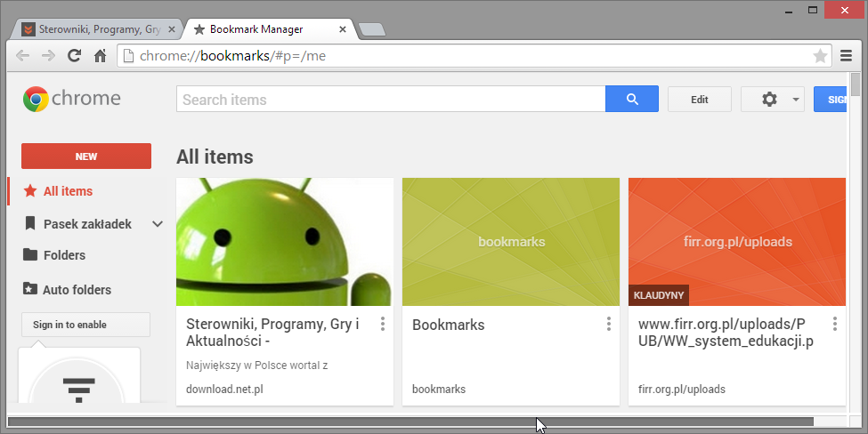The image size is (868, 434).
Task: Click the Największy w Polsce description
Action: tap(257, 366)
